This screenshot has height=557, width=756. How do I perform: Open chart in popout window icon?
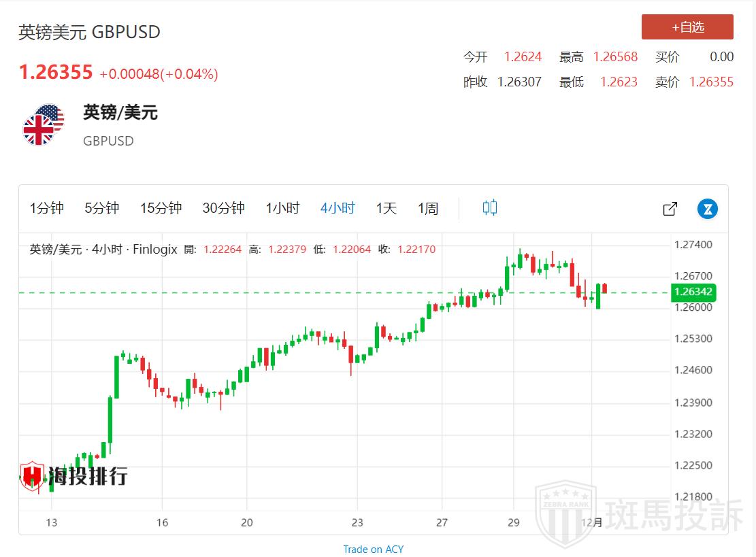pyautogui.click(x=670, y=209)
